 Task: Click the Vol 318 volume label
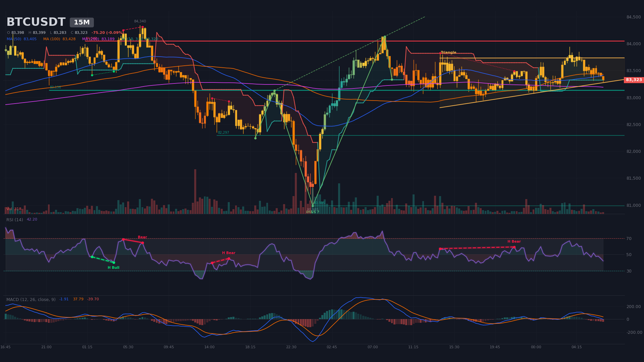click(14, 209)
